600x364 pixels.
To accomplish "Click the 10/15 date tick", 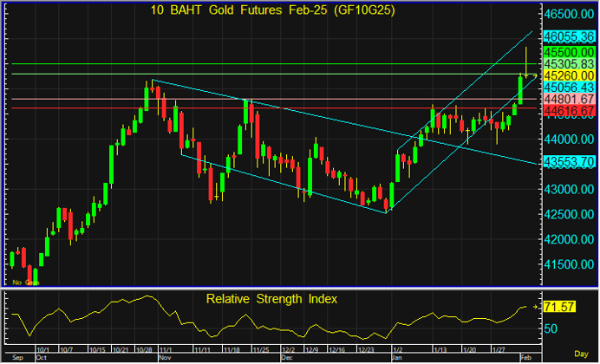I will point(97,350).
